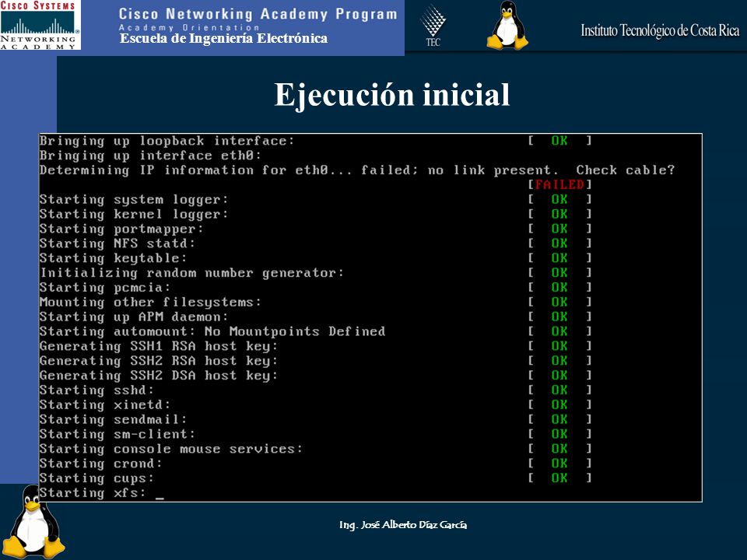Click 'Cisco Networking Academy Program' heading
Image resolution: width=747 pixels, height=560 pixels.
258,14
